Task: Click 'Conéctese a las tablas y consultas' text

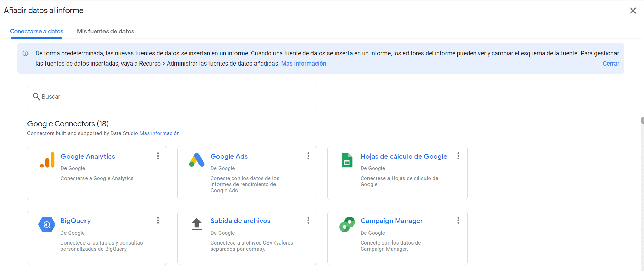Action: (x=101, y=246)
